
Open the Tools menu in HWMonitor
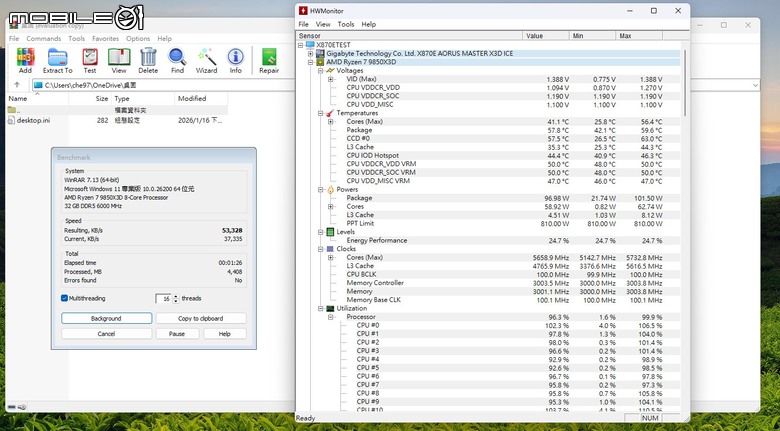pos(346,24)
